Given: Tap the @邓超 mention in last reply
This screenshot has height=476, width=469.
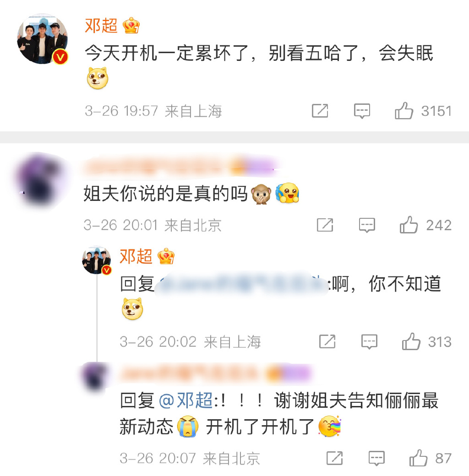Looking at the screenshot, I should (x=185, y=400).
